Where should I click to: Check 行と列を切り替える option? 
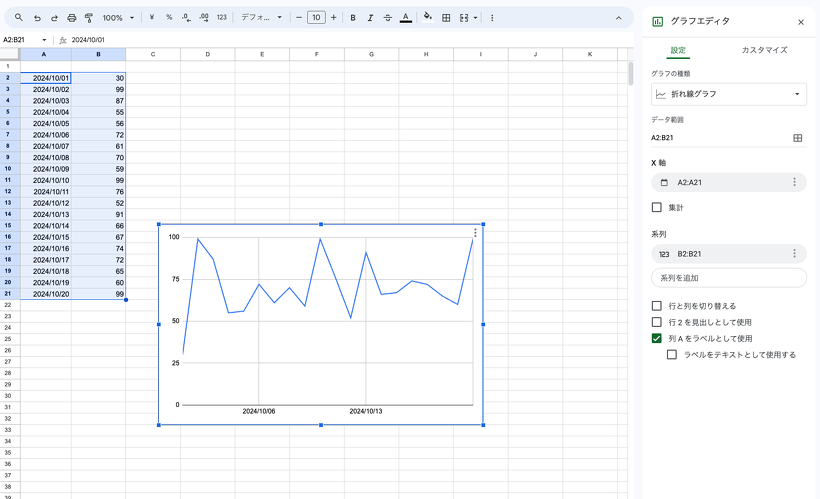[657, 306]
